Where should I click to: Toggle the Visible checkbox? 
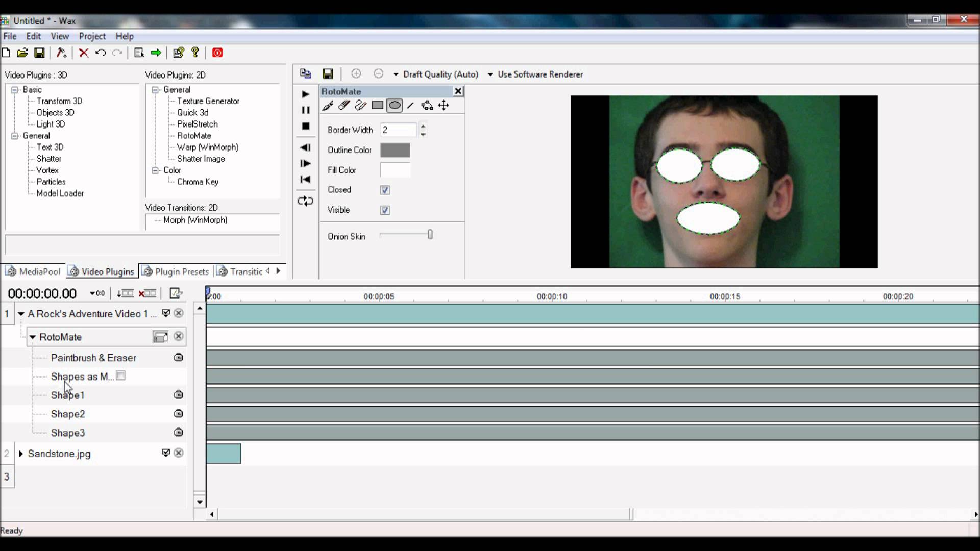385,210
